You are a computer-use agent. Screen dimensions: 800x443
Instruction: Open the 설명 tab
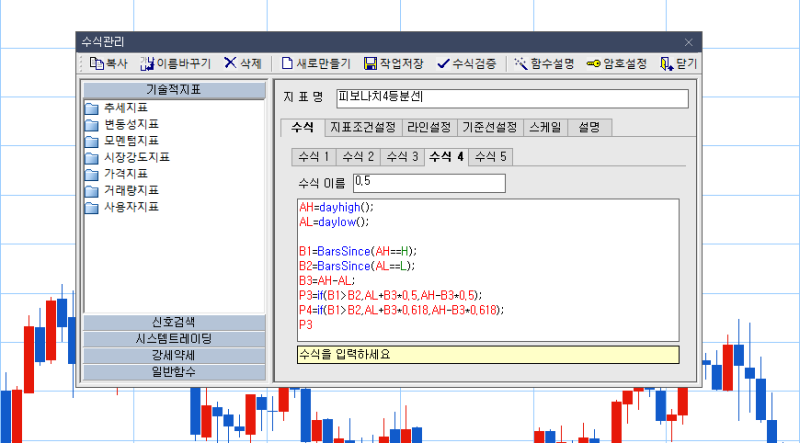pyautogui.click(x=589, y=127)
